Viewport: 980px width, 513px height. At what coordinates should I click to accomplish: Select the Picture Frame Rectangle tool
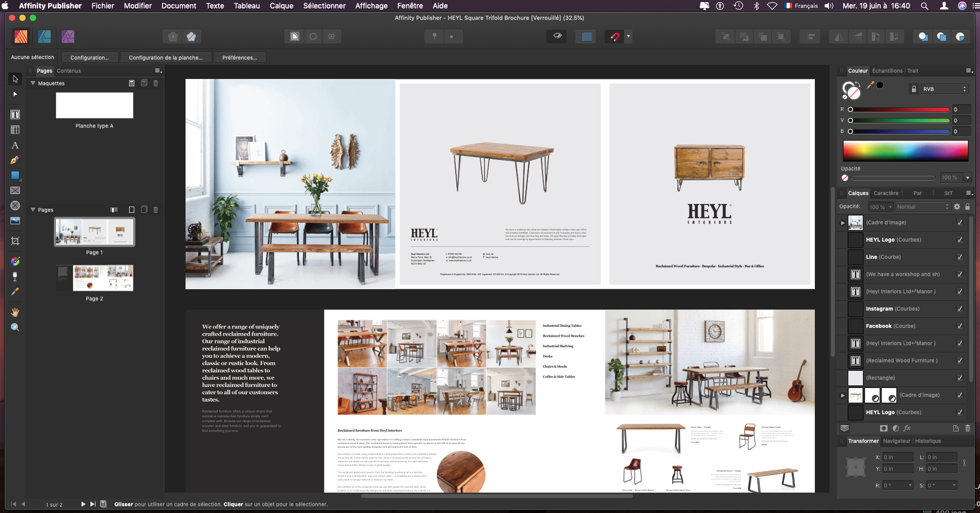[x=15, y=190]
